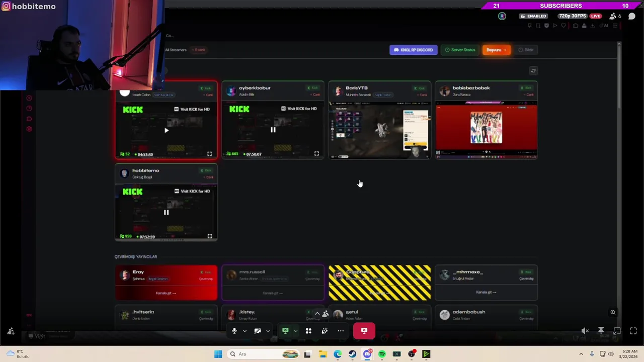The image size is (644, 362).
Task: Show hidden system tray icons chevron
Action: click(x=581, y=354)
